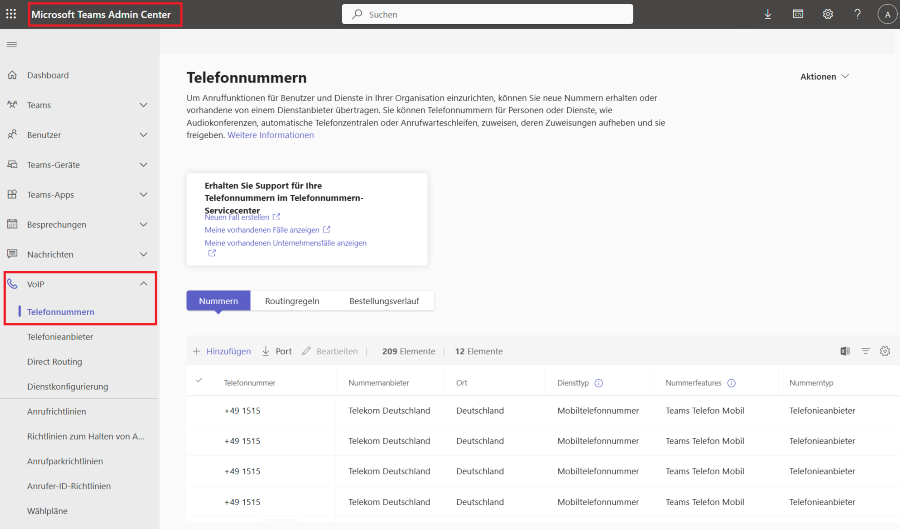Viewport: 900px width, 529px height.
Task: Open the Weitere Informationen link
Action: pyautogui.click(x=270, y=135)
